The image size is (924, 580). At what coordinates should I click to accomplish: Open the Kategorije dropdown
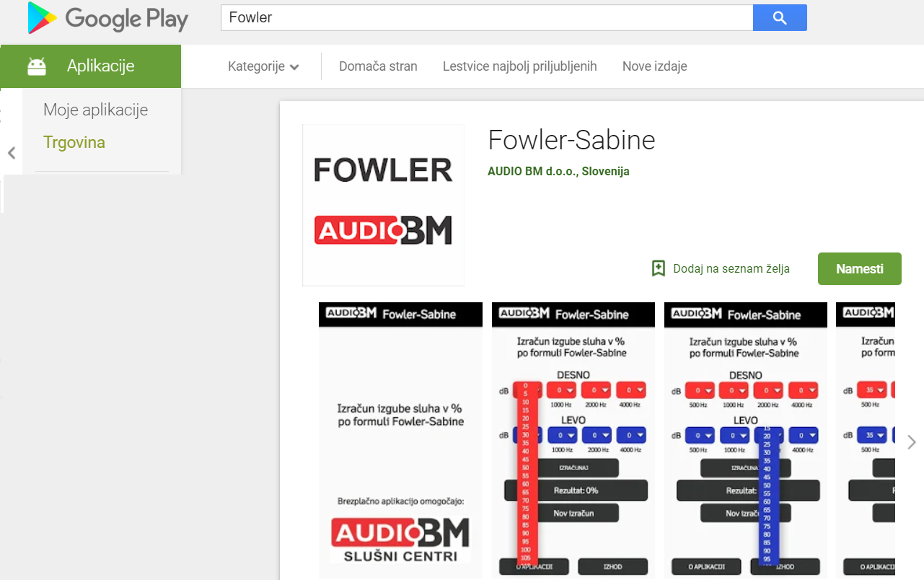click(x=263, y=66)
